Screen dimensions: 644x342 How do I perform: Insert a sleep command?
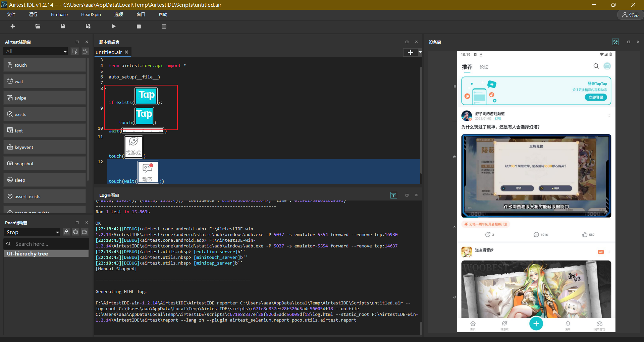coord(45,180)
